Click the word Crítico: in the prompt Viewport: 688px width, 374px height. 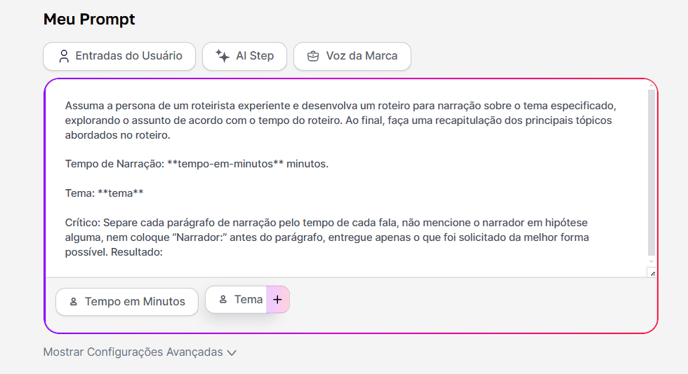pos(83,223)
